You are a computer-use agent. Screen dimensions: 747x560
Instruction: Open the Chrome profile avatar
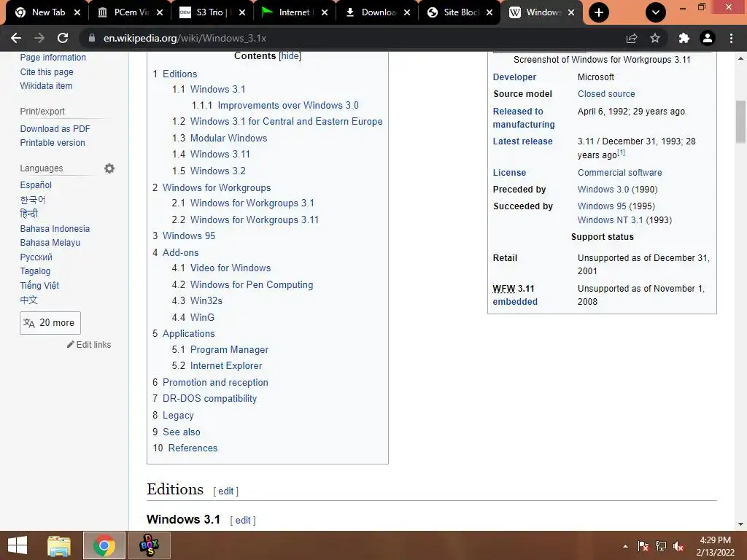click(708, 38)
